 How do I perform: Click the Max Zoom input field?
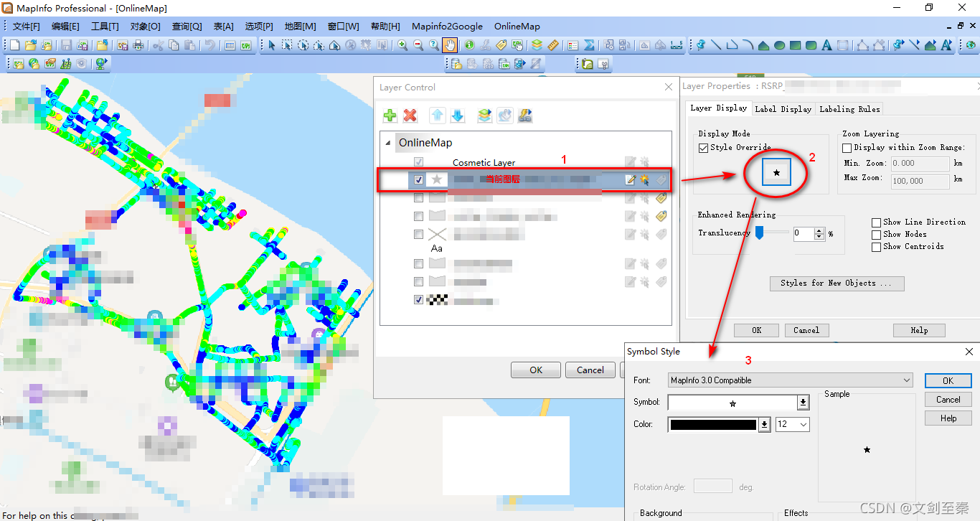(920, 181)
